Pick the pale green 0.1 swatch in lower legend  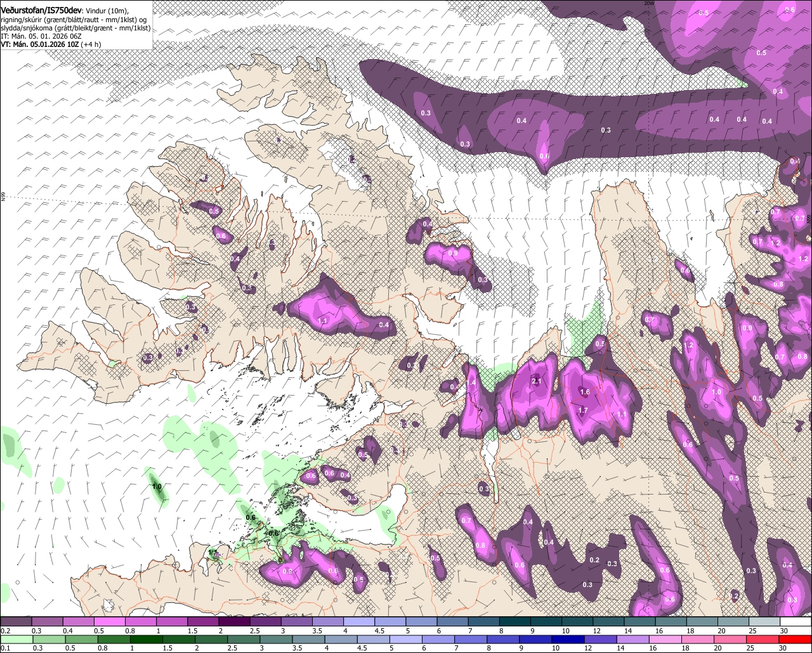[x=16, y=640]
